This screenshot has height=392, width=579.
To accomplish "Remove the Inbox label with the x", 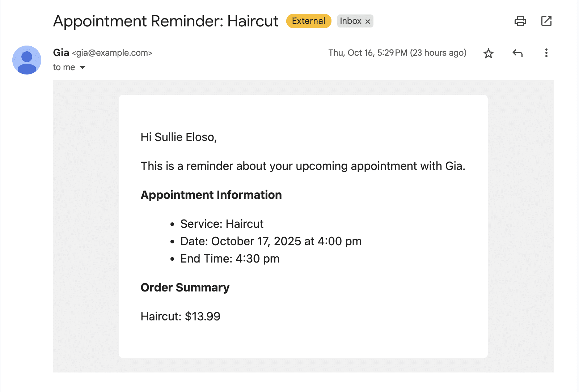I will [x=368, y=21].
